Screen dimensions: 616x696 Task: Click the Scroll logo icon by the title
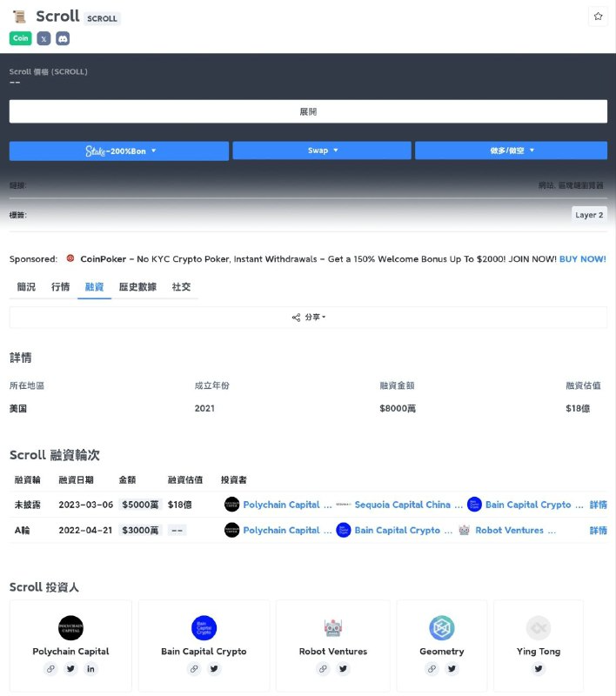(x=19, y=17)
